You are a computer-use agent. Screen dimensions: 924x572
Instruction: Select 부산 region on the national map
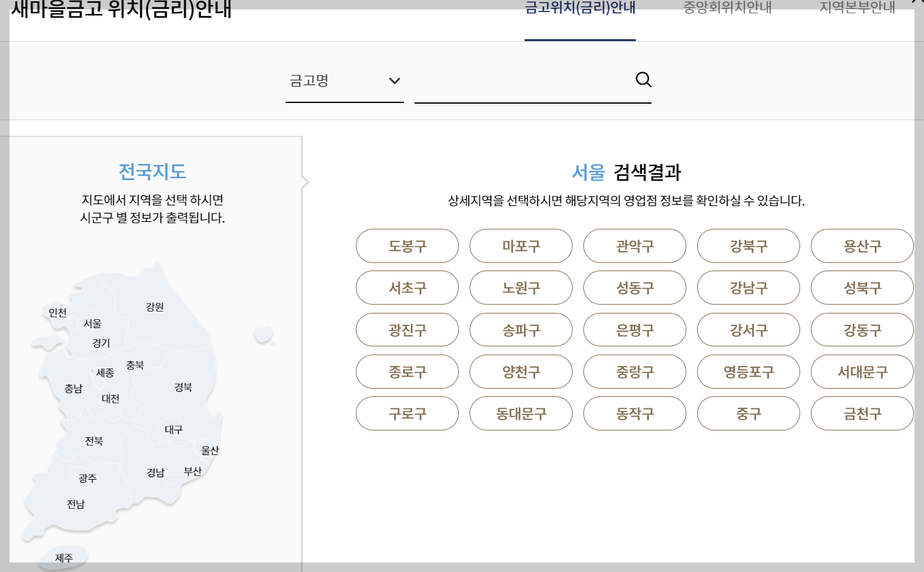click(192, 471)
